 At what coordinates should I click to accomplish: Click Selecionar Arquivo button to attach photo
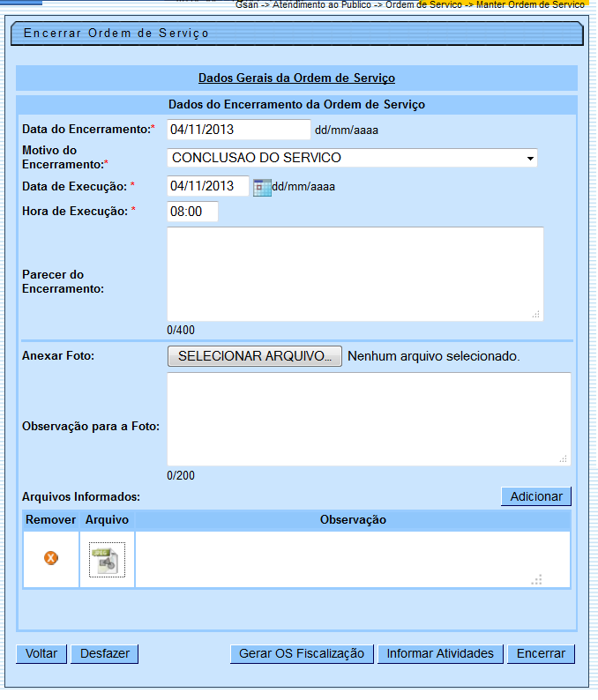pyautogui.click(x=255, y=356)
